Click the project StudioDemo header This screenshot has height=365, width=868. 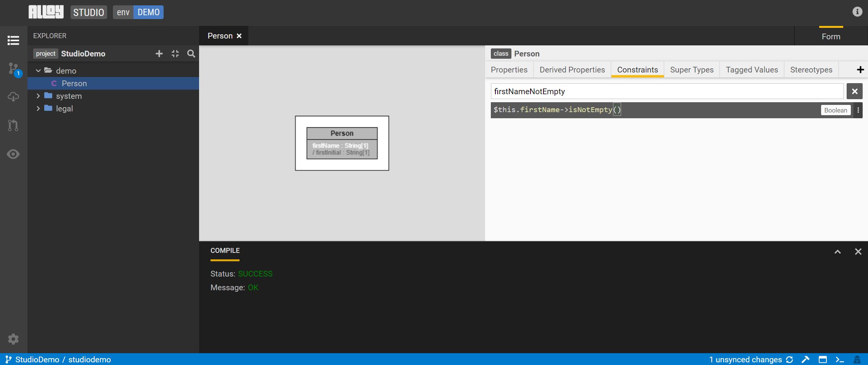tap(69, 54)
